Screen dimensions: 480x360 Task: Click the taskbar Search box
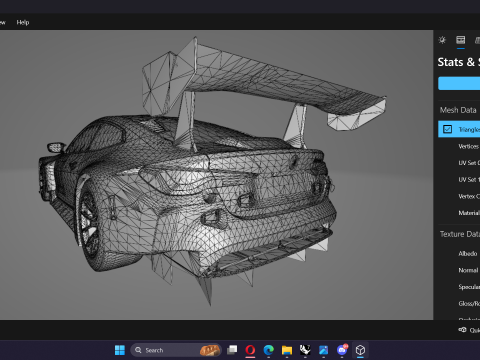(x=176, y=350)
